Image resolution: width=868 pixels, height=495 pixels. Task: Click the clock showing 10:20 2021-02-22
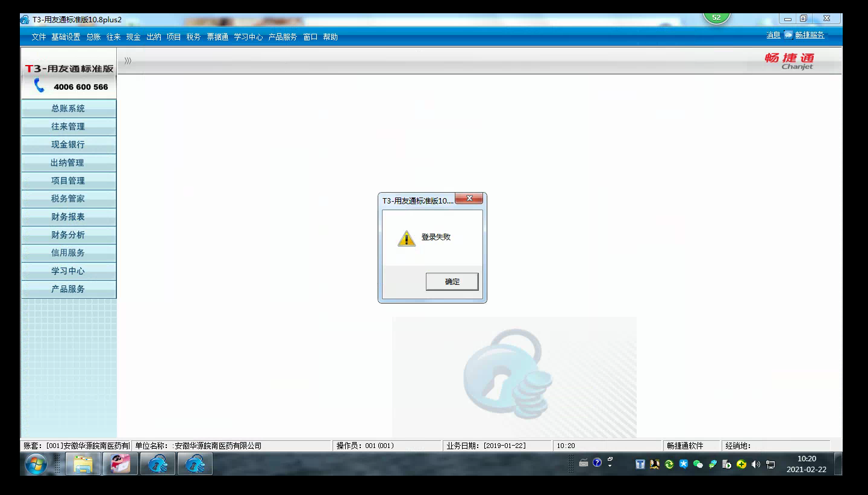coord(807,464)
